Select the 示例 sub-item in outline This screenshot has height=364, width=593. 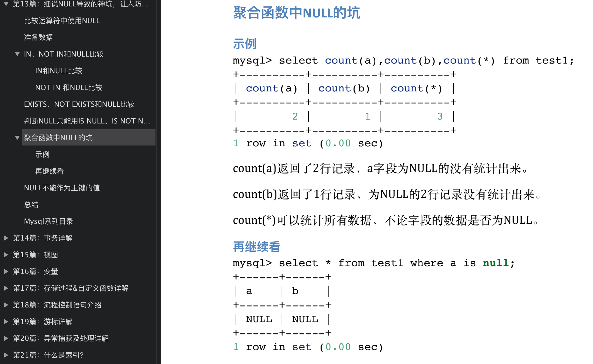(x=42, y=154)
